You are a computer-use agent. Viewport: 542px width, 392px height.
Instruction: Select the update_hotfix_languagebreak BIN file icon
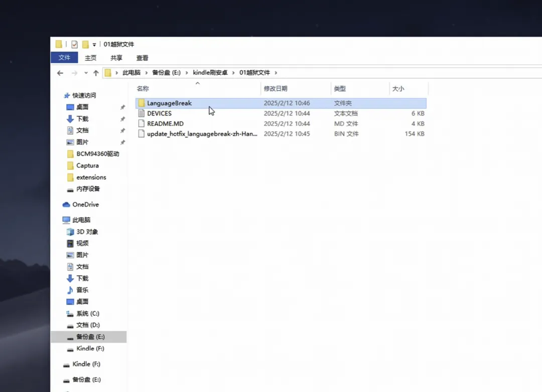[142, 134]
